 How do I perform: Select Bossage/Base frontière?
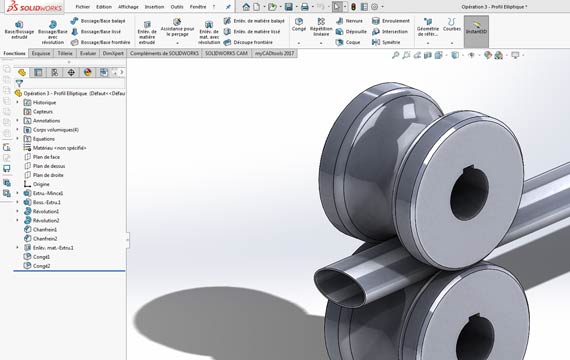click(100, 42)
